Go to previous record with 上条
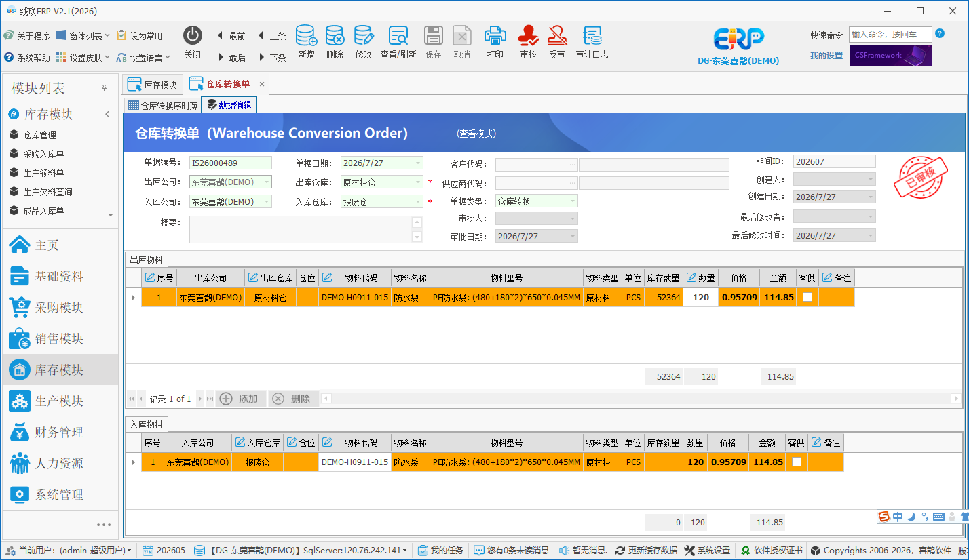The image size is (969, 560). click(x=271, y=36)
